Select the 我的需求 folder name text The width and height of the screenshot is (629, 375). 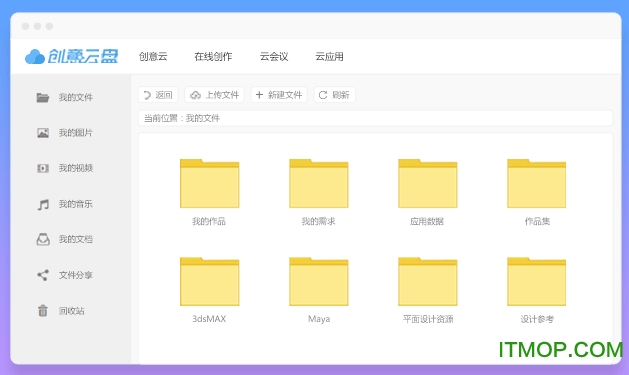(x=319, y=221)
